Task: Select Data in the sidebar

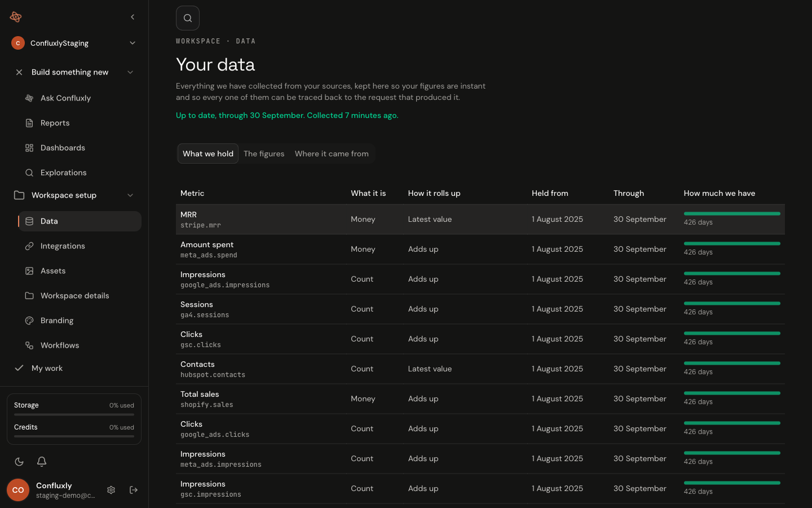Action: pyautogui.click(x=80, y=221)
